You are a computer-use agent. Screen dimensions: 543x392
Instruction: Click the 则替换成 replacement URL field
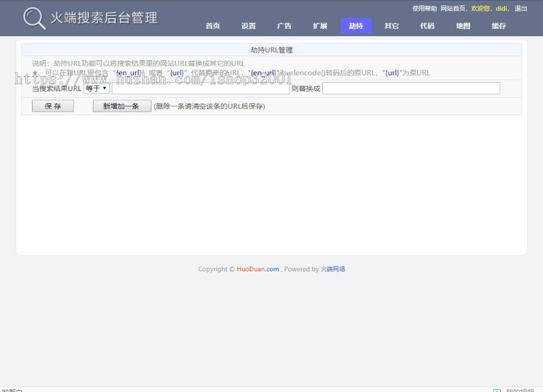(x=411, y=89)
